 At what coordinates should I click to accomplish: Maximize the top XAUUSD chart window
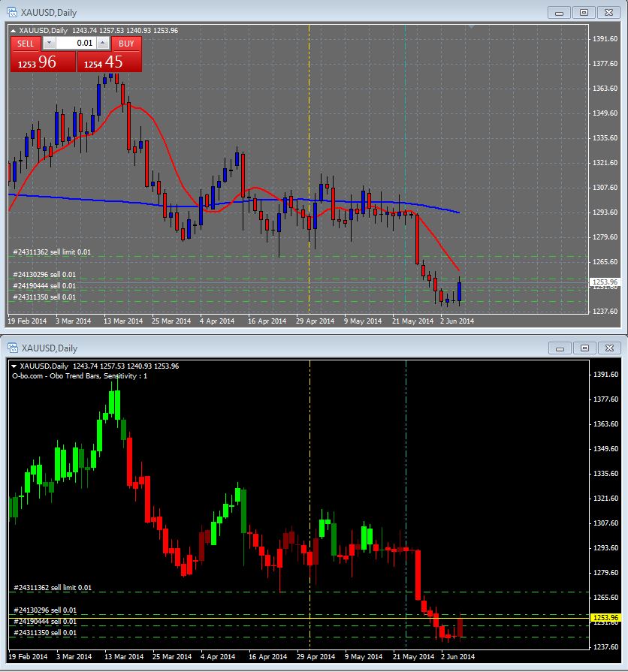[584, 13]
